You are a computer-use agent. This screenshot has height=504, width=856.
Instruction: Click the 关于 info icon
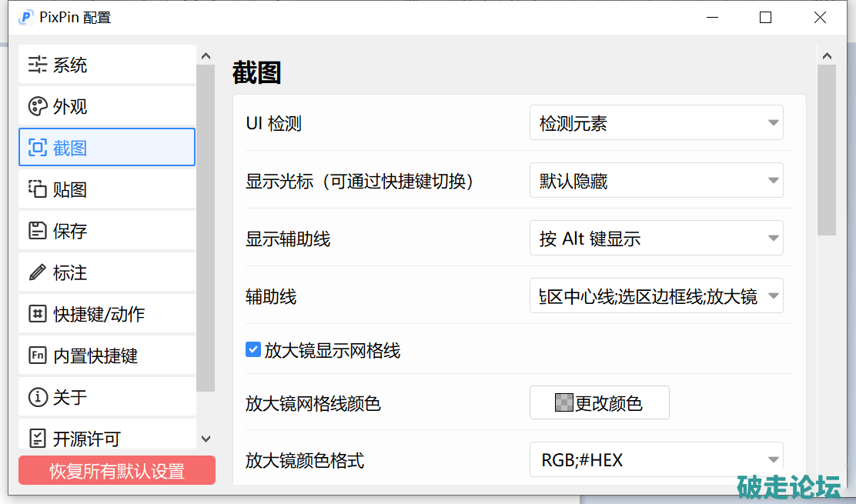tap(38, 397)
